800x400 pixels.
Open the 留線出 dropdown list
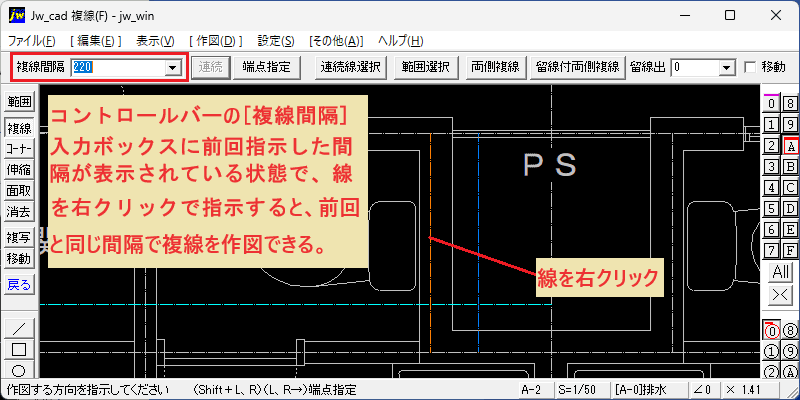point(726,67)
